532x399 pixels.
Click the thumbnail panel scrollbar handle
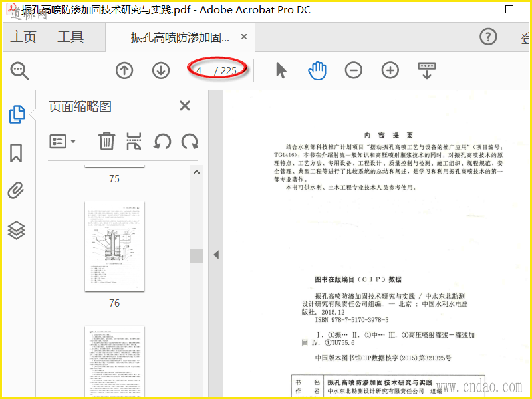196,256
